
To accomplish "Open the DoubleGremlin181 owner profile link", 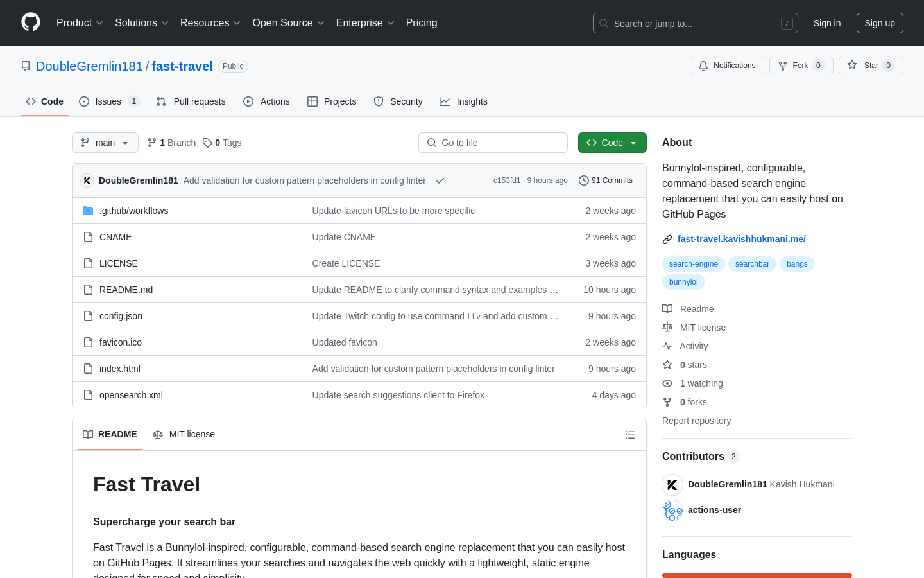I will (x=89, y=66).
